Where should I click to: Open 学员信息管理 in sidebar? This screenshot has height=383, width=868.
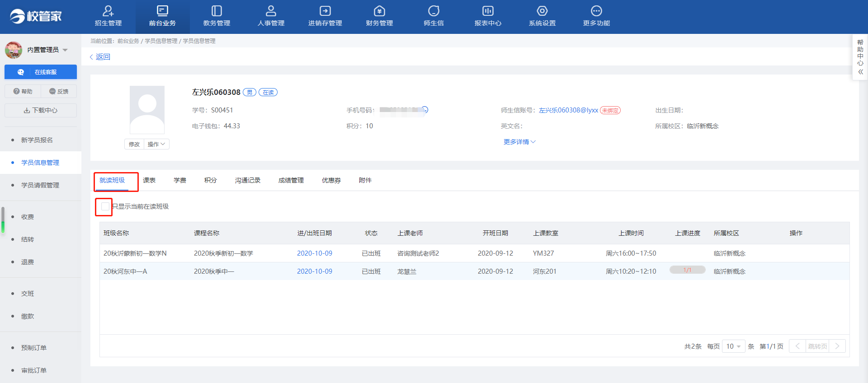(40, 163)
